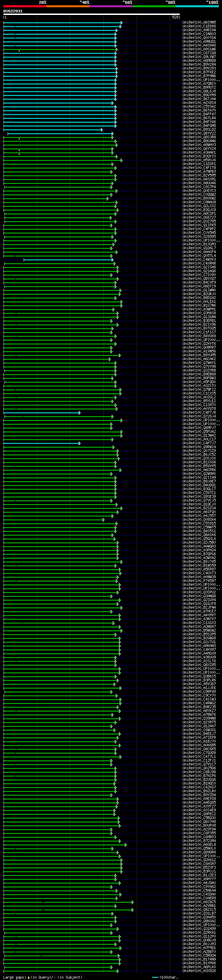The width and height of the screenshot is (222, 980).
Task: Click the UniRef100_B4FF47 label
Action: point(199,114)
